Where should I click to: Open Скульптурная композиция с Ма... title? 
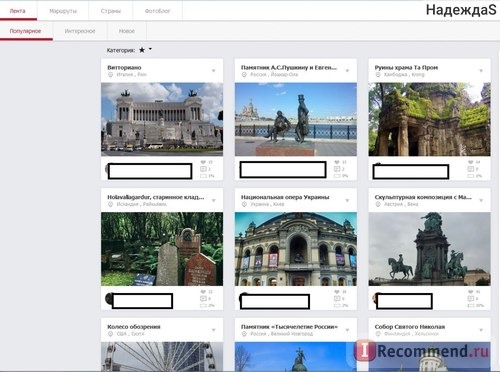[x=423, y=197]
